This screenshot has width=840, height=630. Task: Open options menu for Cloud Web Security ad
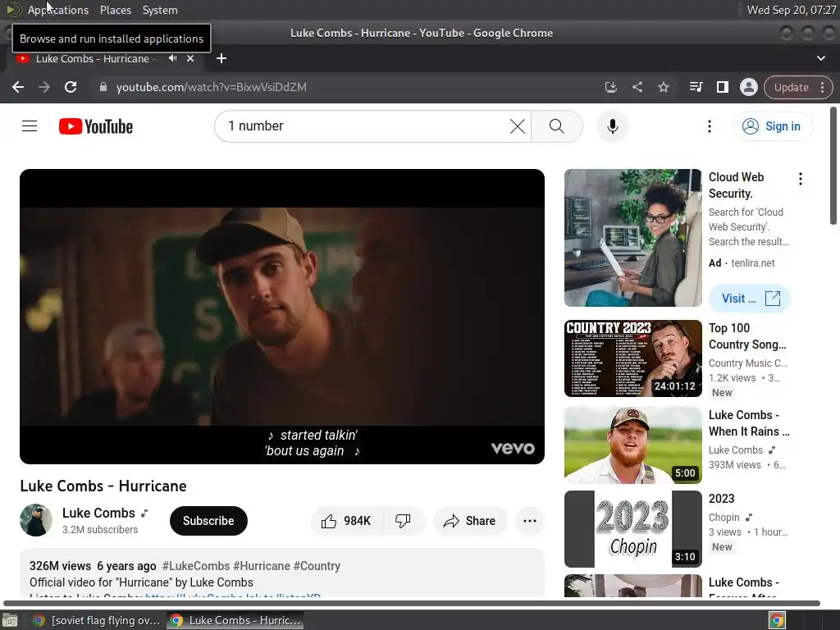801,179
